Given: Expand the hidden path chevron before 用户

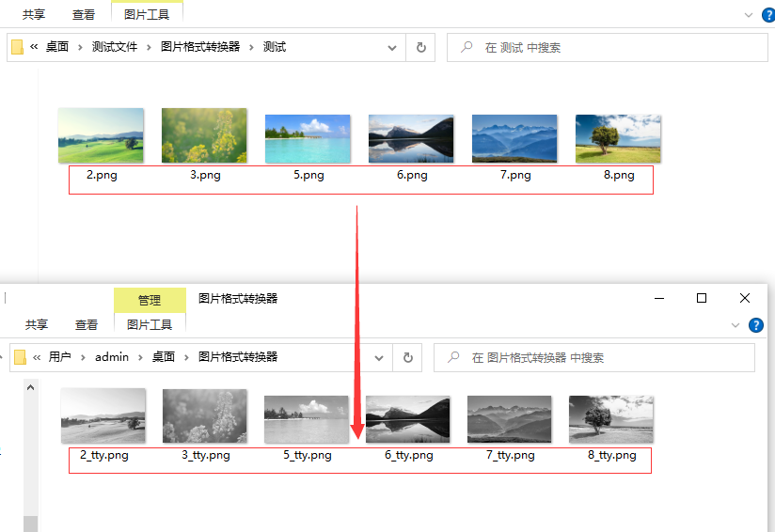Looking at the screenshot, I should [x=37, y=357].
